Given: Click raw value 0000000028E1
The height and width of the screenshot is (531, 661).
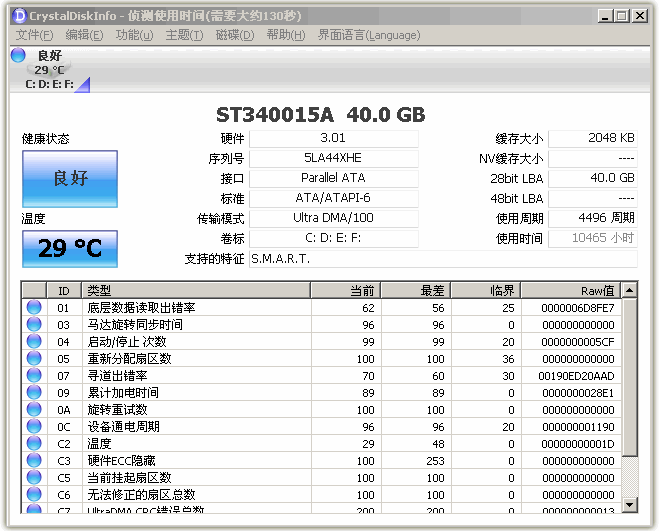Looking at the screenshot, I should [578, 393].
